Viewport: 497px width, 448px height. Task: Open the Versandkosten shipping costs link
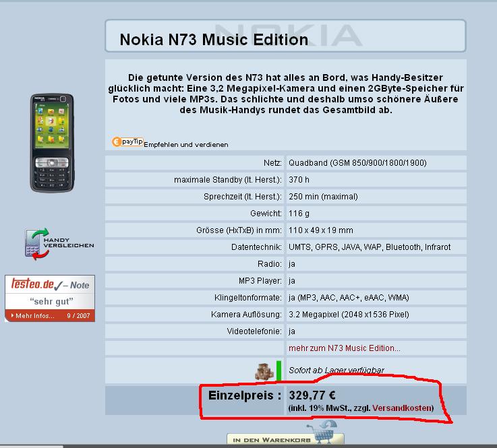tap(402, 408)
